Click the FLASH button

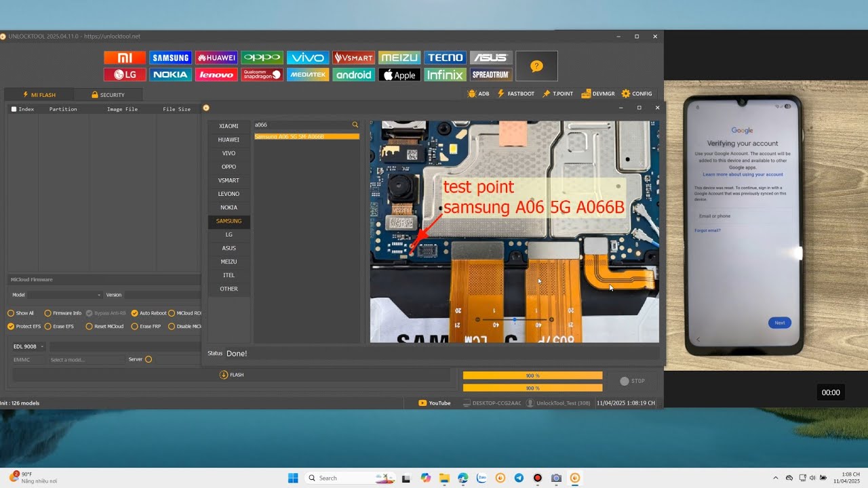pyautogui.click(x=231, y=375)
